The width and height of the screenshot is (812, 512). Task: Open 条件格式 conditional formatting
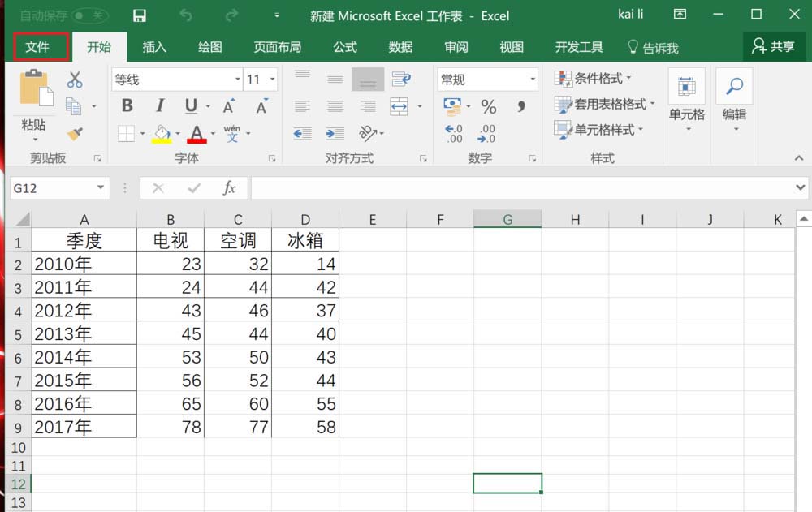click(x=593, y=79)
